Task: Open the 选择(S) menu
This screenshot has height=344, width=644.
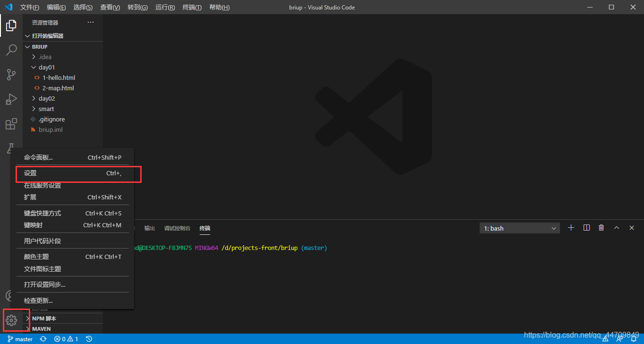Action: (83, 7)
